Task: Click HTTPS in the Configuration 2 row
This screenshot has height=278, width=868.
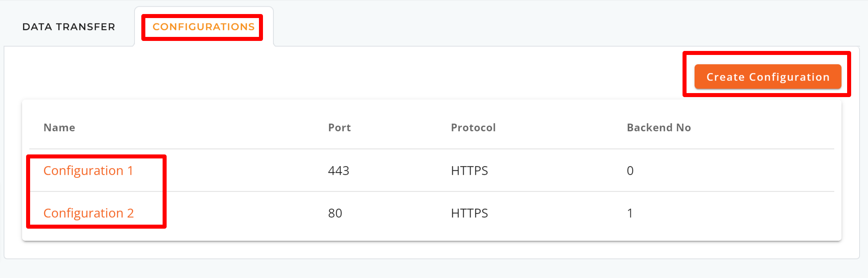Action: point(469,213)
